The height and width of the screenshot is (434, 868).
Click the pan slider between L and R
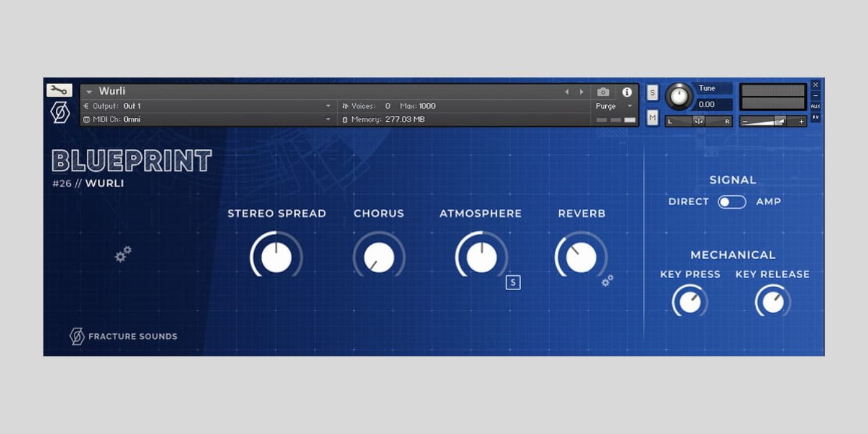pyautogui.click(x=699, y=121)
